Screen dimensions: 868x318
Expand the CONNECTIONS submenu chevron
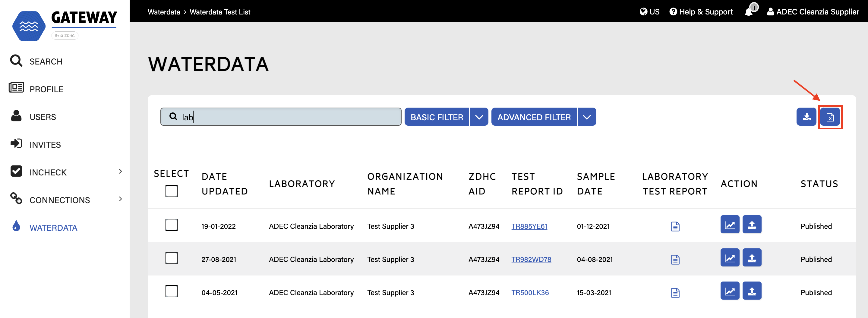pyautogui.click(x=121, y=199)
